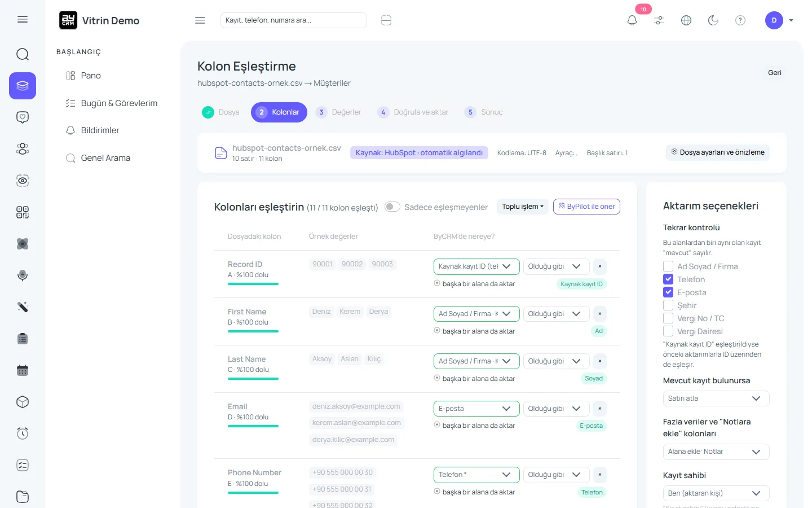Toggle the sidebar with top hamburger icon
812x508 pixels.
[x=200, y=20]
